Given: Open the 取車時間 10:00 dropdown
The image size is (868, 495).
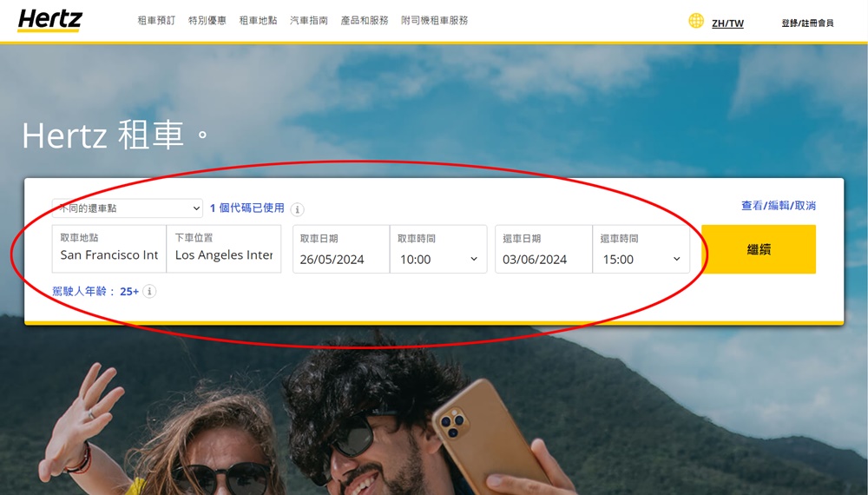Looking at the screenshot, I should click(438, 249).
